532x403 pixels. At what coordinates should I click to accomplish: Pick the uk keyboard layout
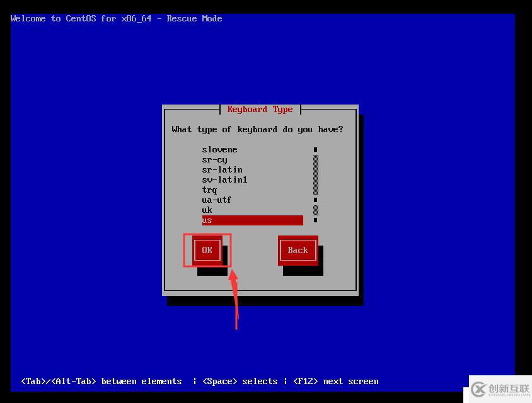pos(207,210)
